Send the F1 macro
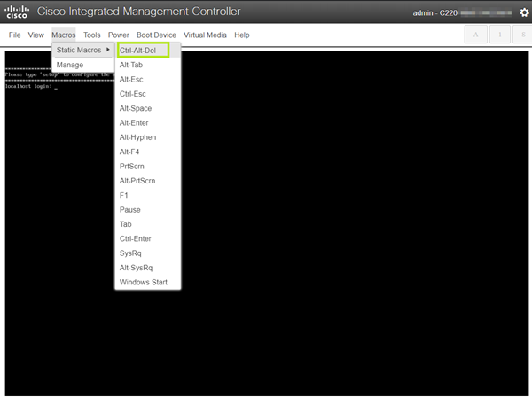Screen dimensions: 532x397 point(148,195)
